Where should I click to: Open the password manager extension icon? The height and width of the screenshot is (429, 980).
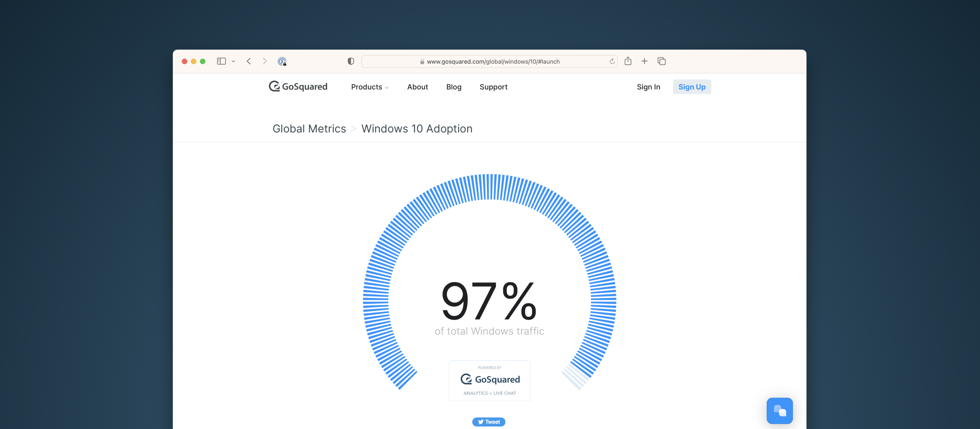click(x=282, y=61)
